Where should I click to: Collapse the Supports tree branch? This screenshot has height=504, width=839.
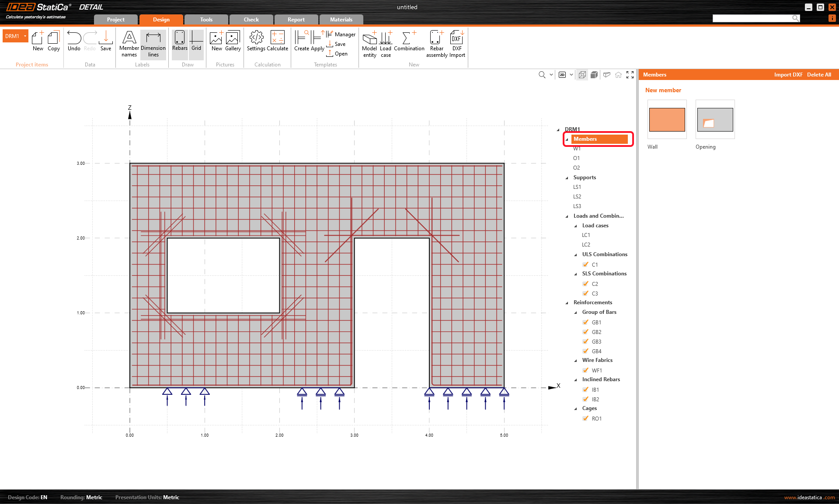[x=567, y=177]
